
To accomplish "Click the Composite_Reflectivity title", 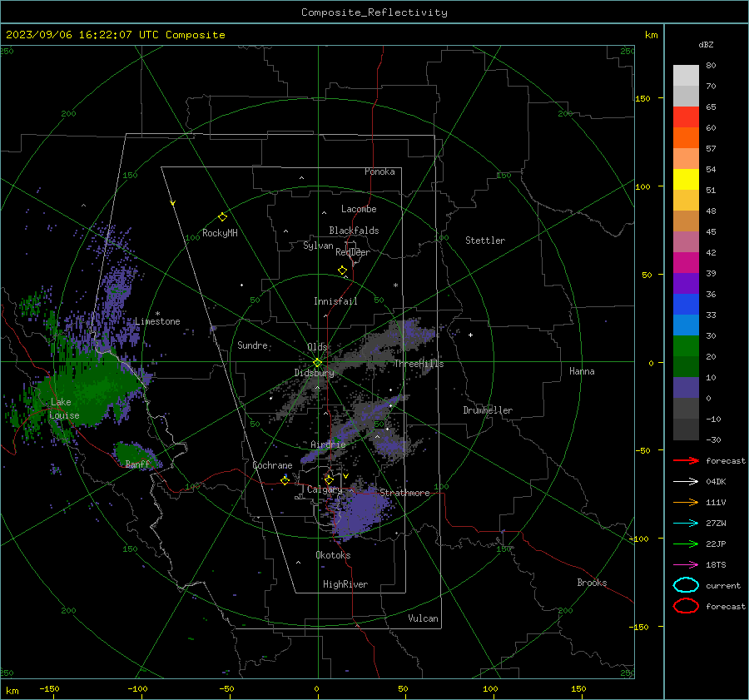I will (374, 12).
